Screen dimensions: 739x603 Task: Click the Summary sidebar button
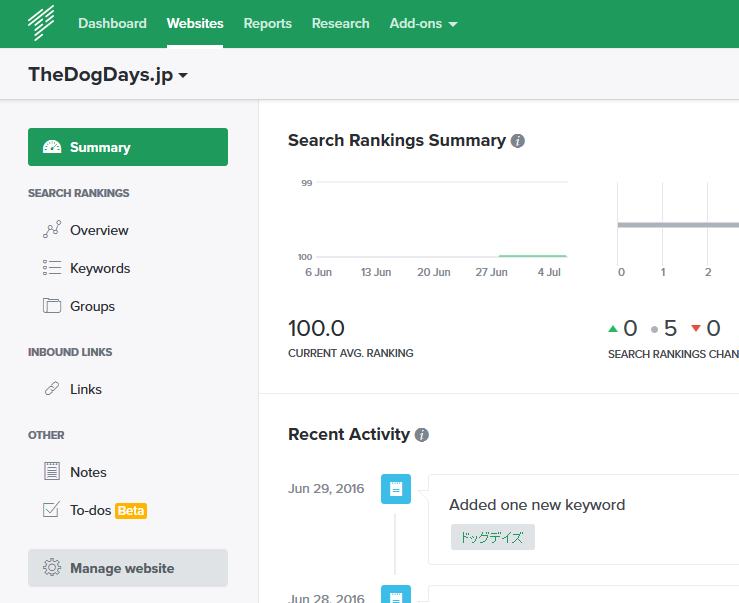(128, 147)
